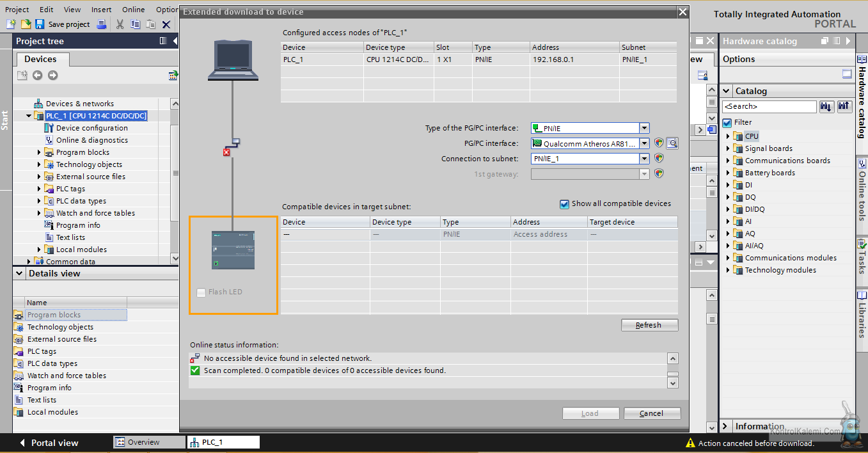The width and height of the screenshot is (868, 453).
Task: Click the search magnifier icon beside PG/PC interface
Action: tap(672, 143)
